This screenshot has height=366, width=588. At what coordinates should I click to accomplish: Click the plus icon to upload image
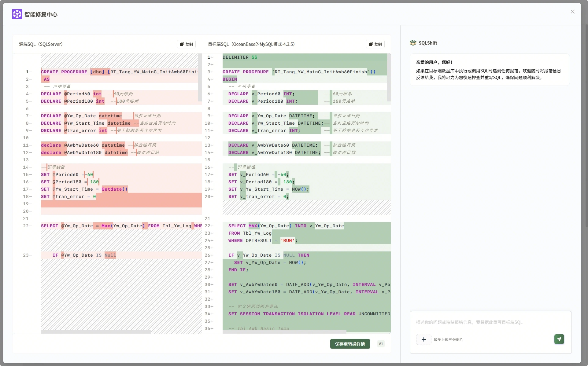(423, 339)
